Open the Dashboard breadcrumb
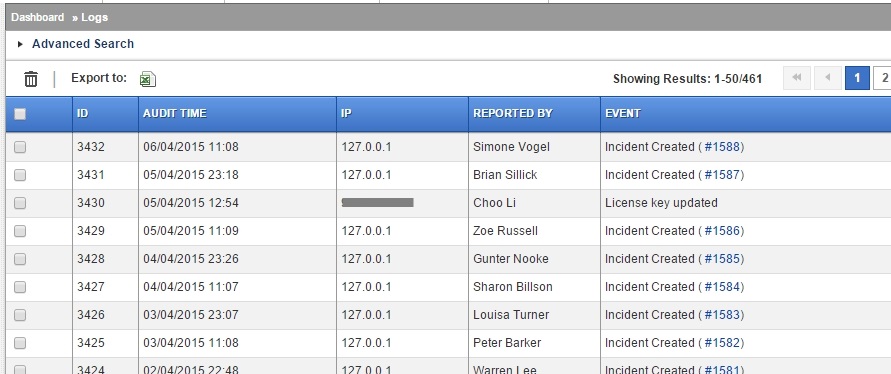The image size is (891, 374). coord(38,18)
